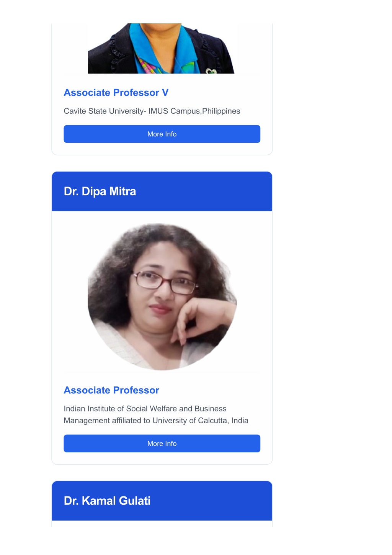Click the green brooch on the black blazer
392x555 pixels.
tap(211, 71)
